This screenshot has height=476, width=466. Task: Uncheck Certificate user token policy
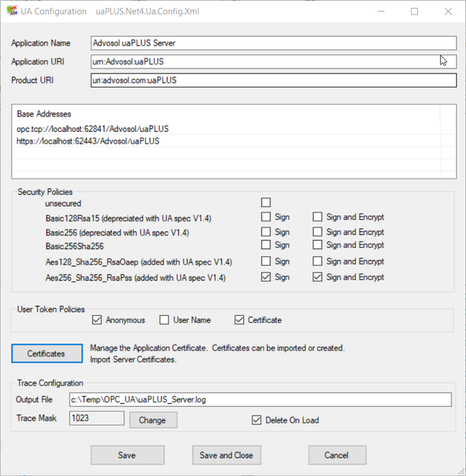pyautogui.click(x=239, y=320)
